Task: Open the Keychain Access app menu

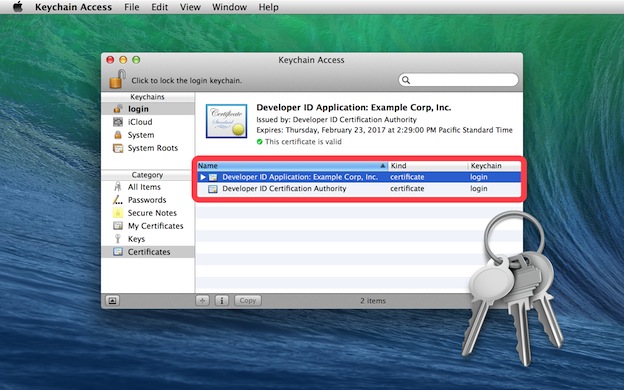Action: tap(73, 7)
